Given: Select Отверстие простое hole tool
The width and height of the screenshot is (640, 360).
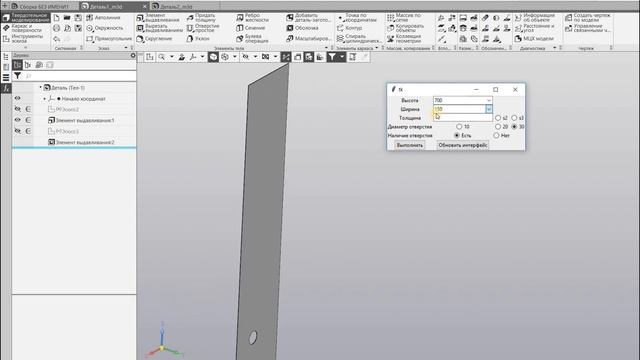Looking at the screenshot, I should click(203, 28).
